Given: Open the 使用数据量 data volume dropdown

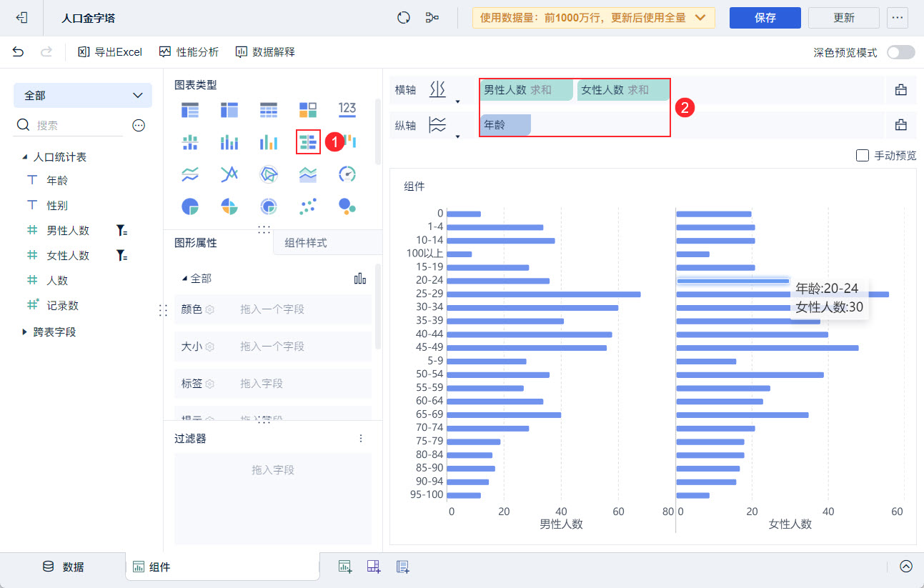Looking at the screenshot, I should [594, 18].
